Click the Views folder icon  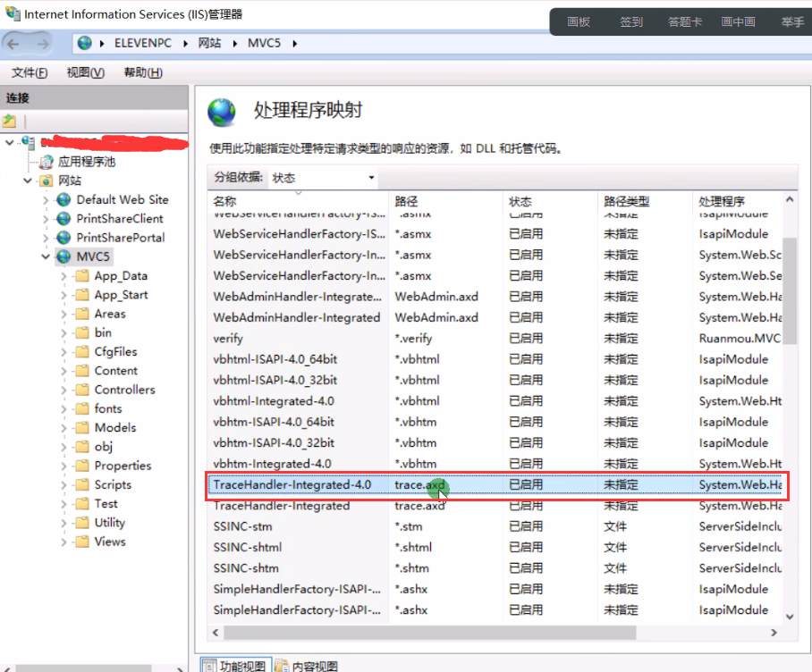click(82, 542)
